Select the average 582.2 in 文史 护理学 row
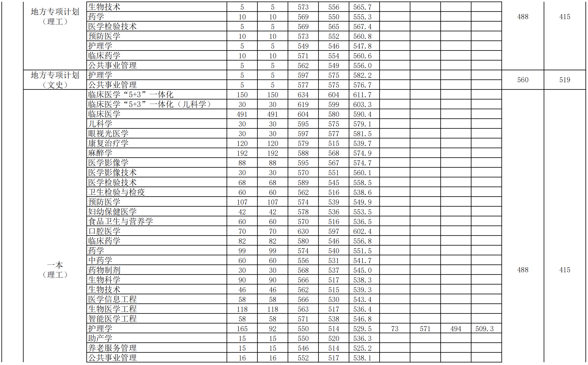Image resolution: width=588 pixels, height=365 pixels. (x=362, y=75)
